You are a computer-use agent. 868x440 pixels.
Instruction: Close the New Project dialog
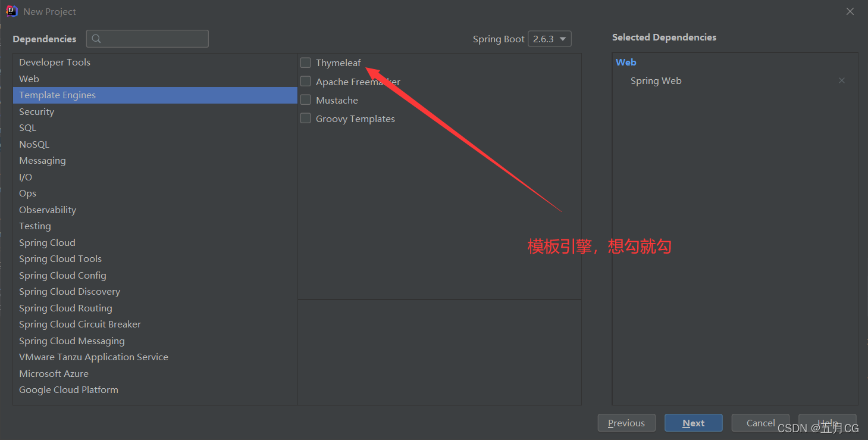coord(850,11)
